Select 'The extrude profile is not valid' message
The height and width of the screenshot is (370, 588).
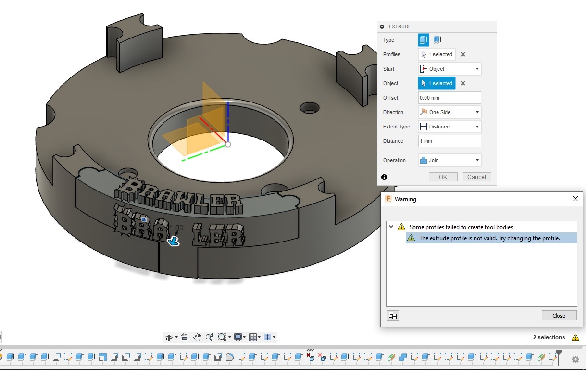(489, 238)
